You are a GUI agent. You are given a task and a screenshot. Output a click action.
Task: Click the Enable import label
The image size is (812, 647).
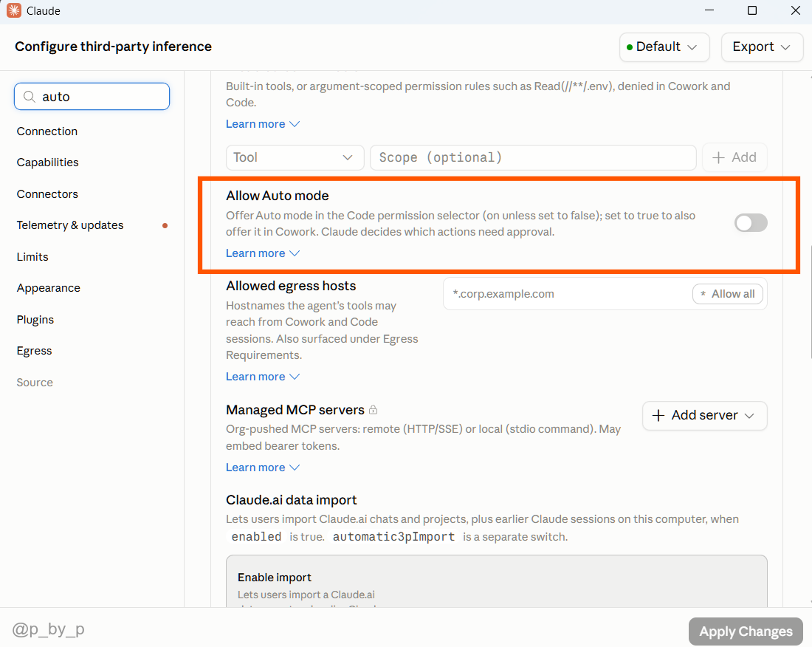coord(275,578)
